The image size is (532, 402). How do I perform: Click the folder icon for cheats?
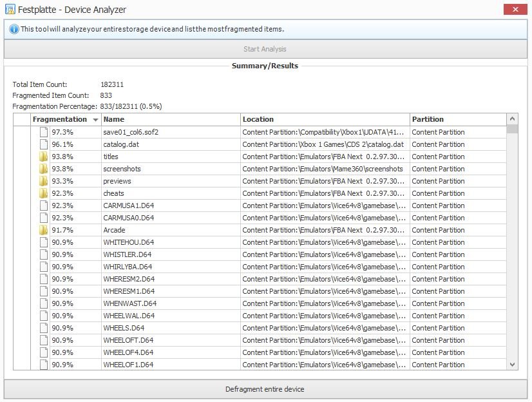pyautogui.click(x=43, y=193)
